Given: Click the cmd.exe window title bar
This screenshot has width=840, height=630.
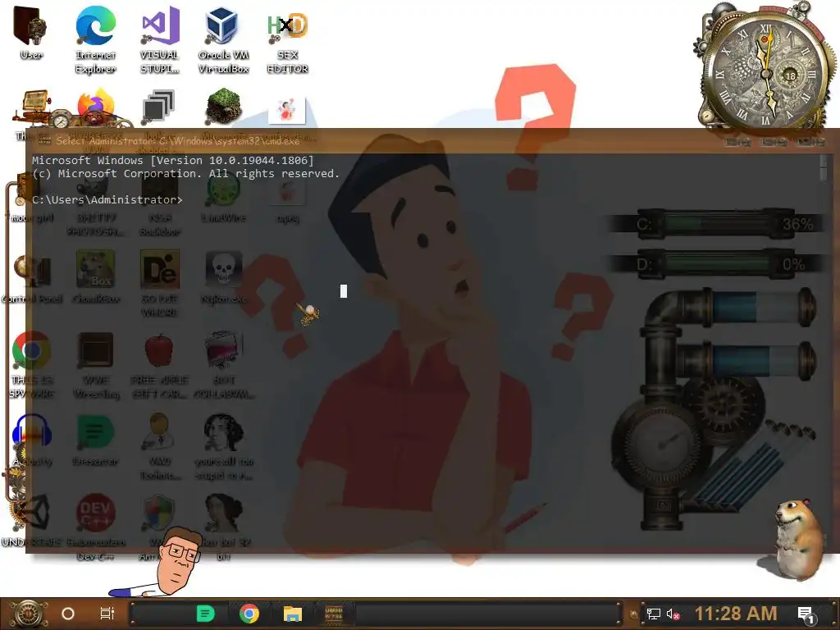Looking at the screenshot, I should pyautogui.click(x=431, y=141).
